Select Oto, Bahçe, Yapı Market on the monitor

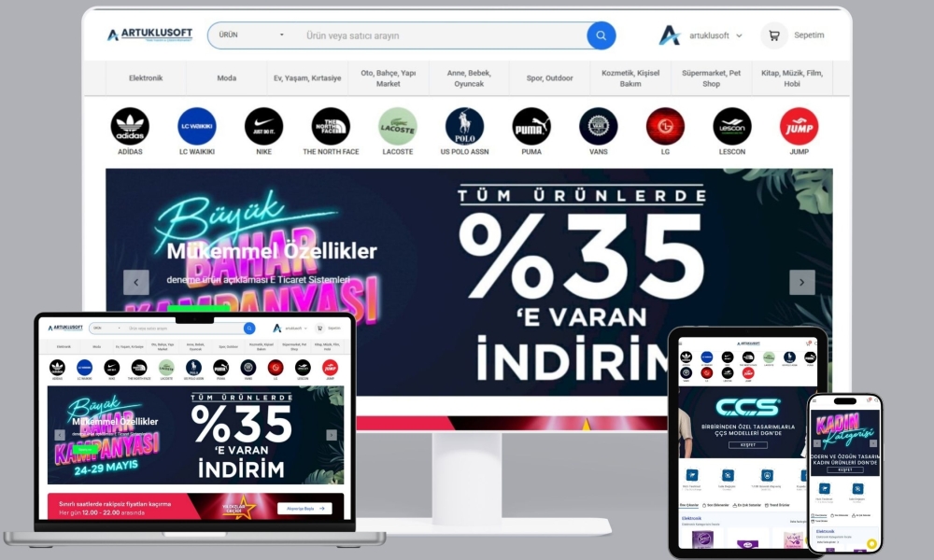[x=389, y=78]
